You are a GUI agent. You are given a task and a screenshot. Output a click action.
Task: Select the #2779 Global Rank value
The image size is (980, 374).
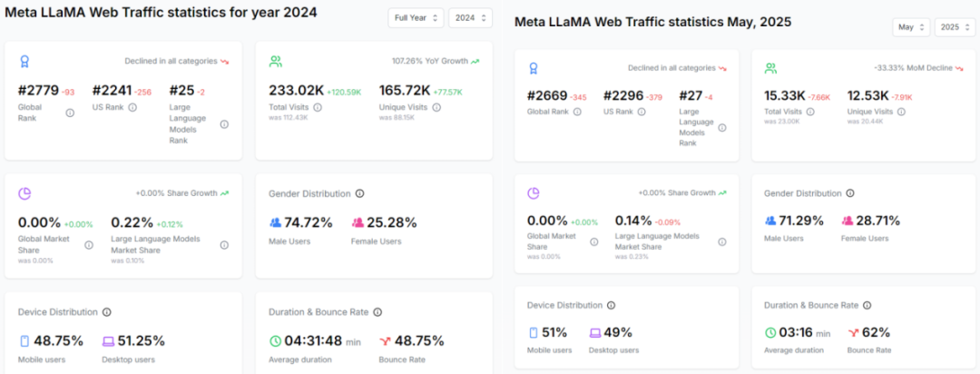click(x=39, y=92)
